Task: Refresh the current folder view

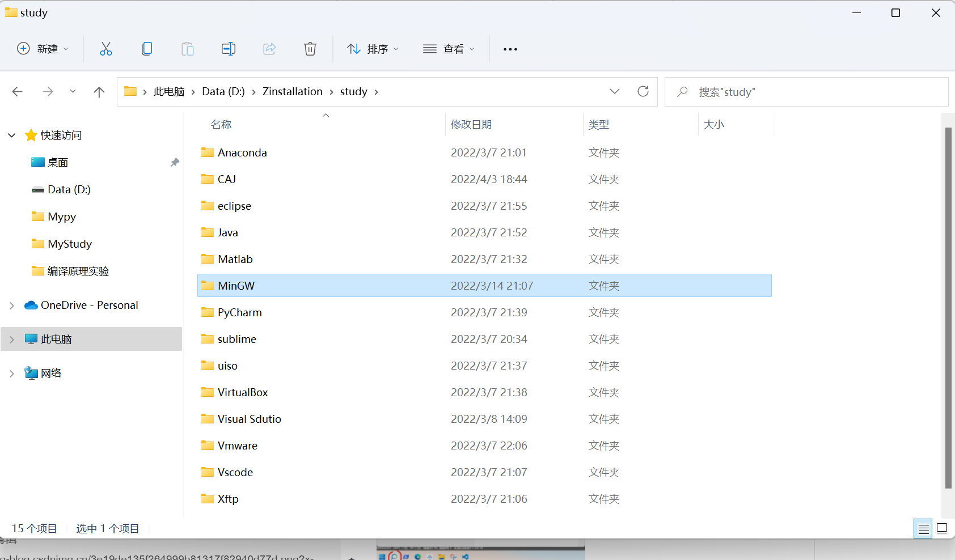Action: (643, 91)
